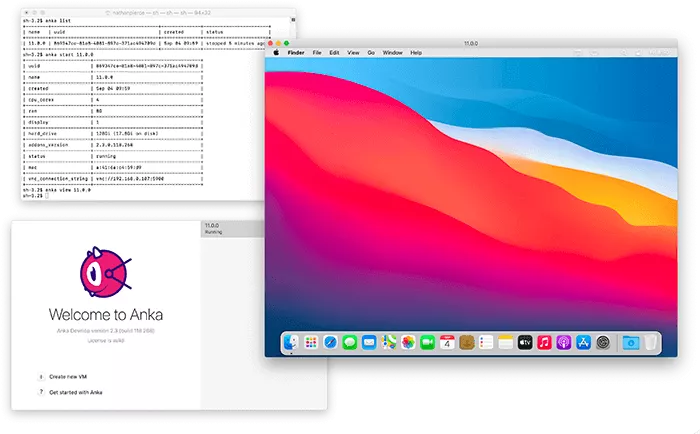Open Finder from the VM dock

click(x=291, y=343)
